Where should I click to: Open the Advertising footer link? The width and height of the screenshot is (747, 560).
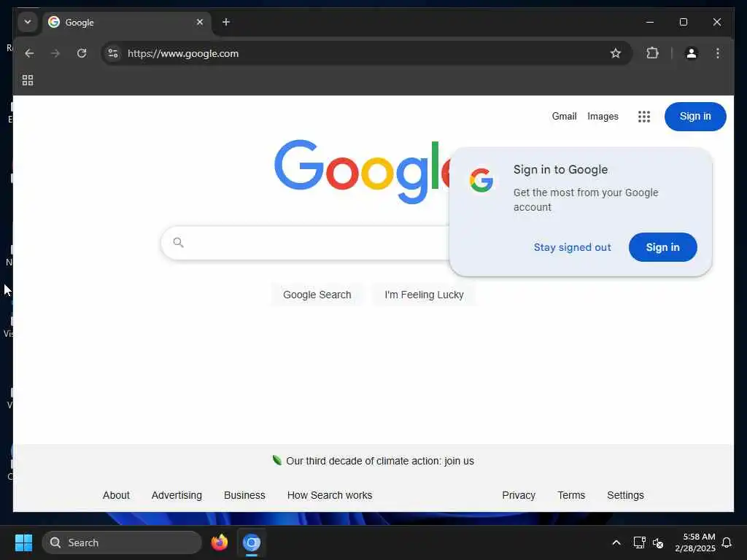[x=177, y=495]
